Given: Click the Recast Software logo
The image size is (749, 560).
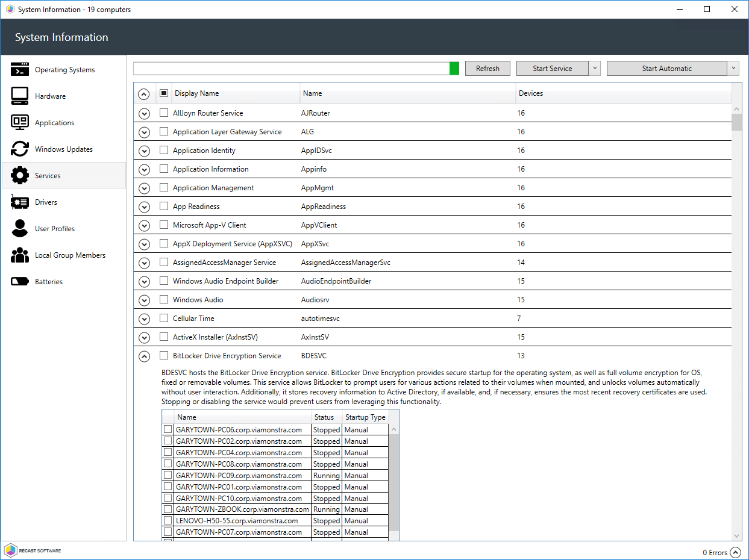Looking at the screenshot, I should (33, 550).
